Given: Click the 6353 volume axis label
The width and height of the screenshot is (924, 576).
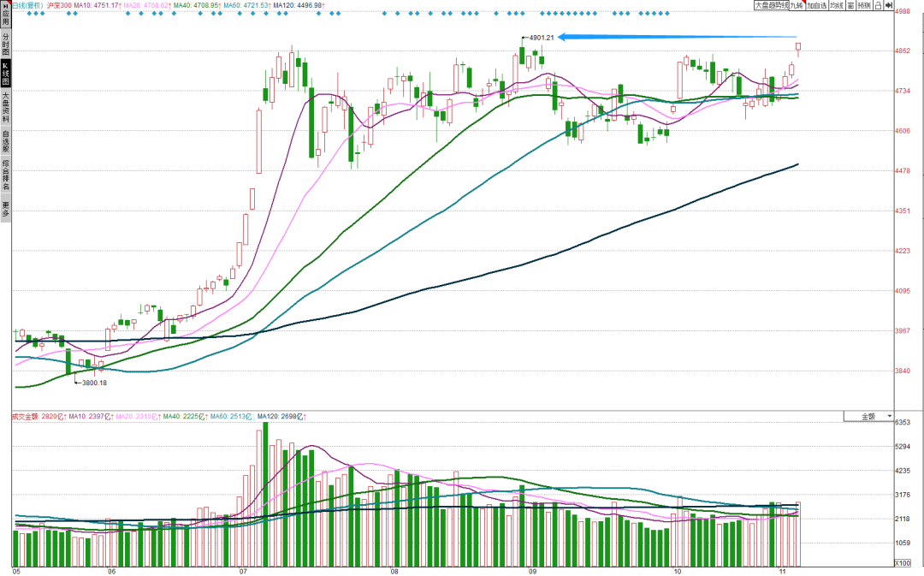Looking at the screenshot, I should [903, 422].
